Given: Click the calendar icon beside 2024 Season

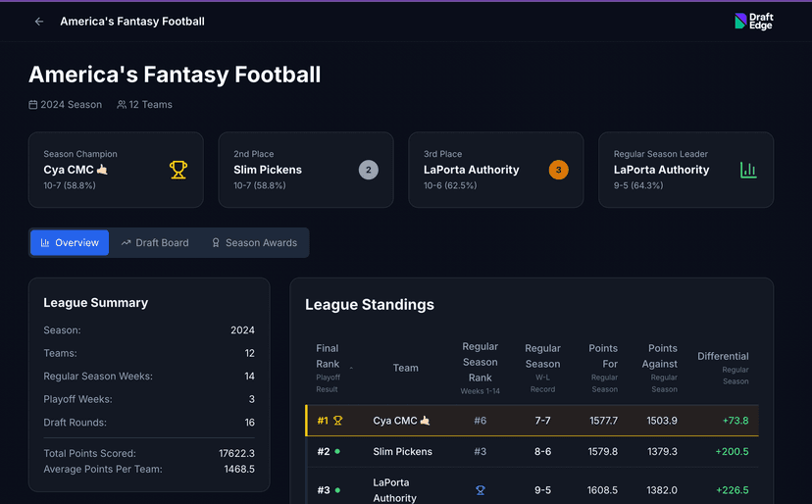Looking at the screenshot, I should point(33,105).
